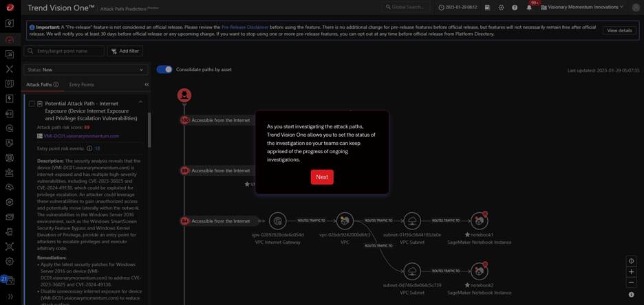Screen dimensions: 644x305
Task: Open the lightning bolt sidebar icon
Action: tap(10, 99)
